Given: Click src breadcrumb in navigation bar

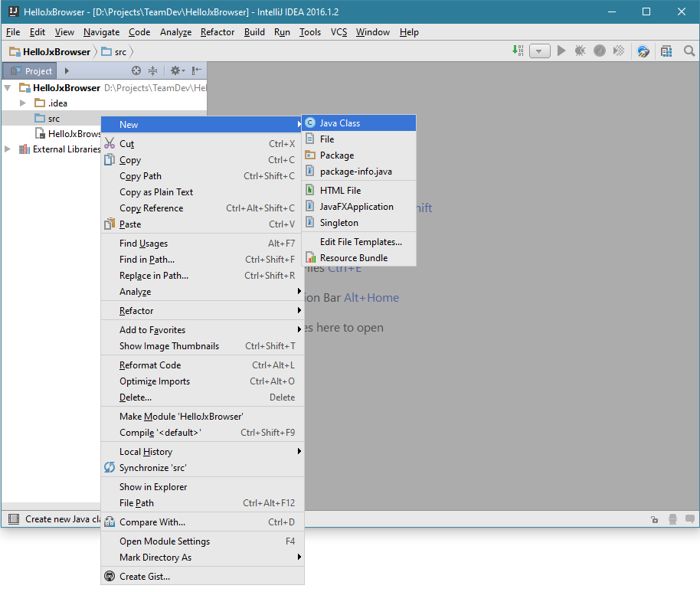Looking at the screenshot, I should click(114, 52).
